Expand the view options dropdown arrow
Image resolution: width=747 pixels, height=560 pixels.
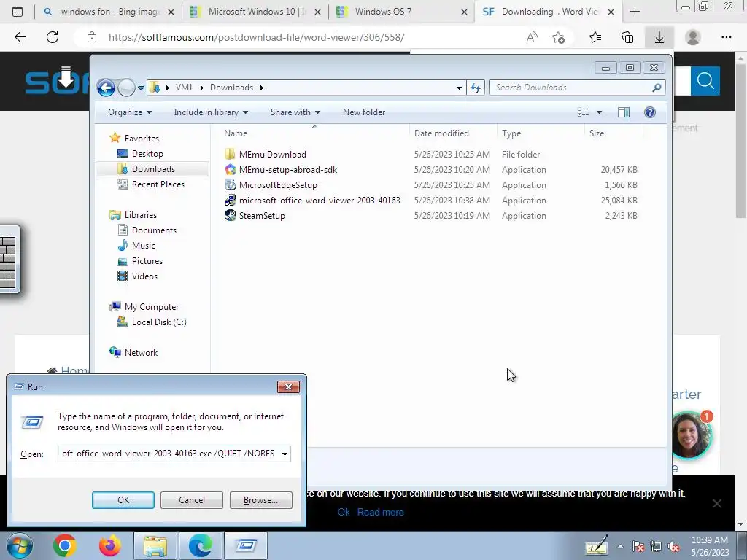[600, 112]
